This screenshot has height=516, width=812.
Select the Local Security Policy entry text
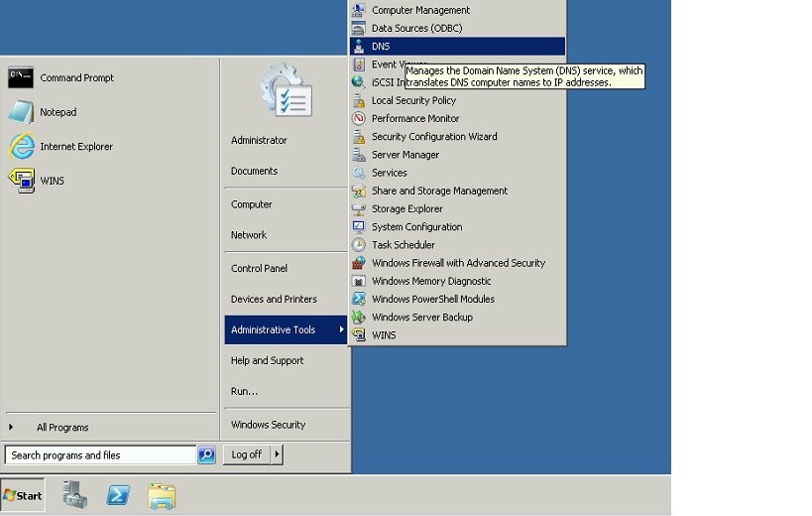click(413, 100)
